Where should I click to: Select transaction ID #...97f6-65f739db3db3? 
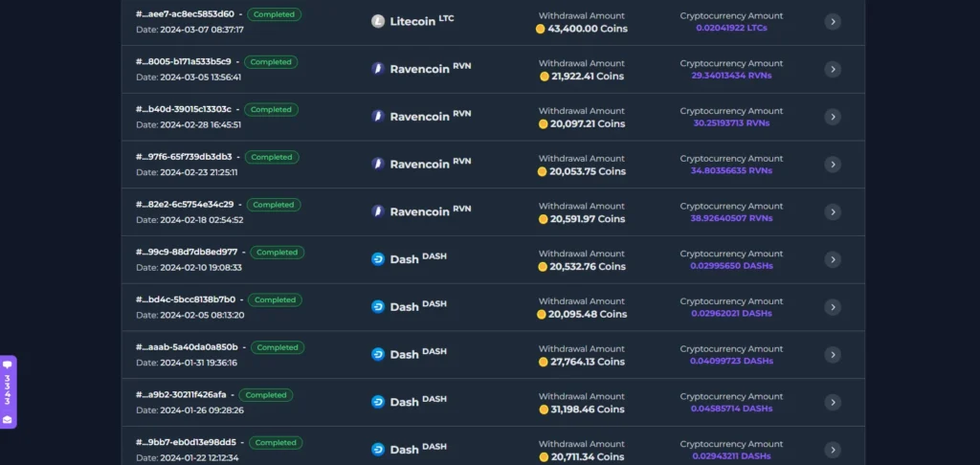point(184,156)
